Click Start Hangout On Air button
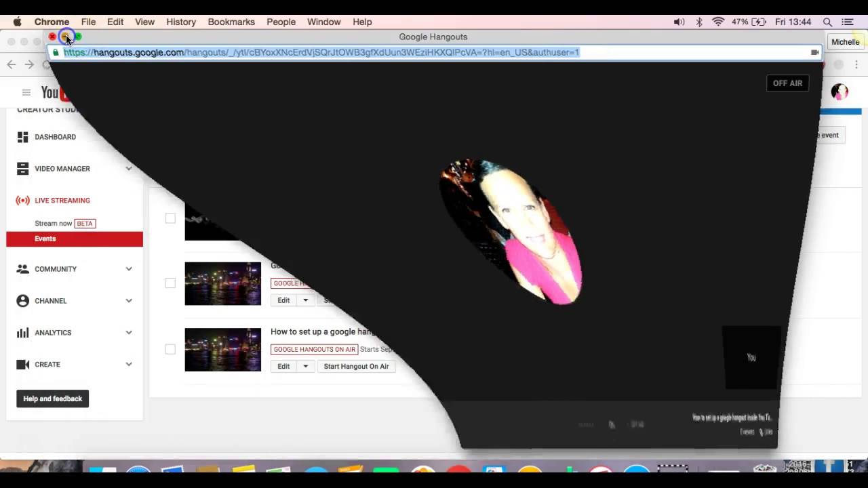868x488 pixels. coord(356,366)
